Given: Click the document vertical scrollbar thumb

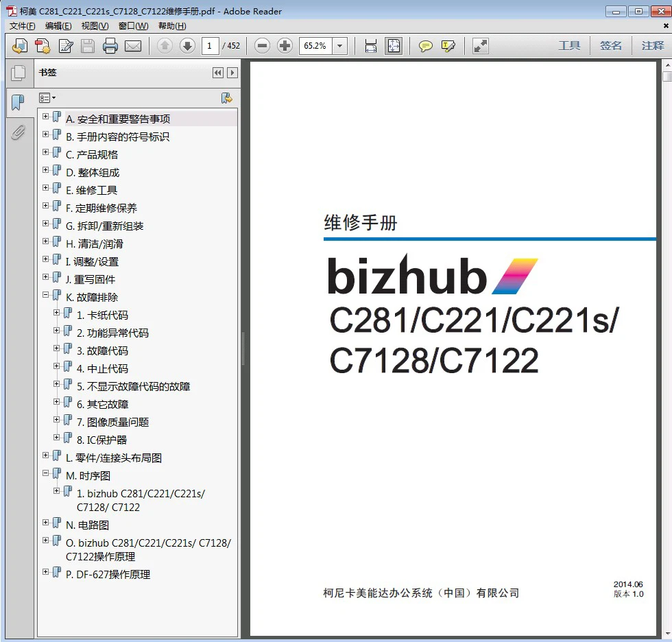Looking at the screenshot, I should click(667, 77).
